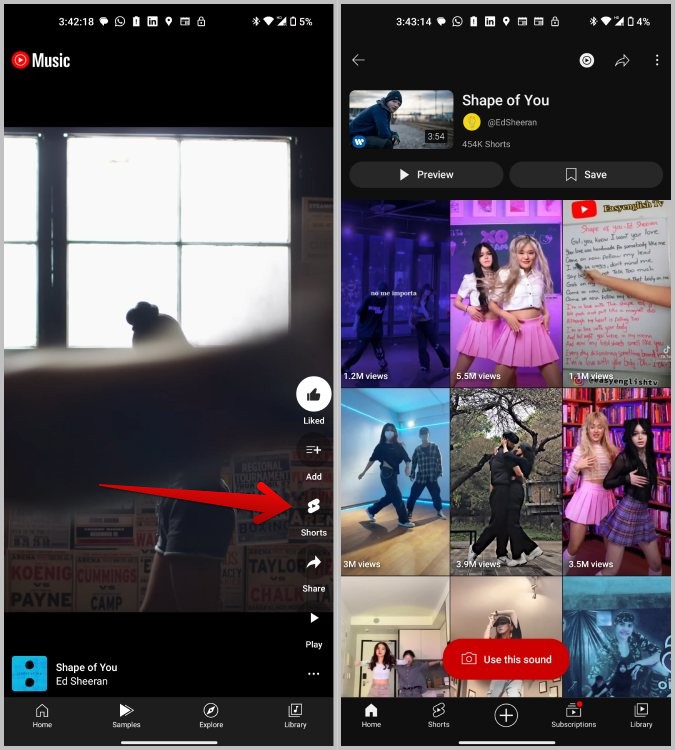This screenshot has height=750, width=675.
Task: Open Subscriptions tab in YouTube
Action: pos(574,716)
